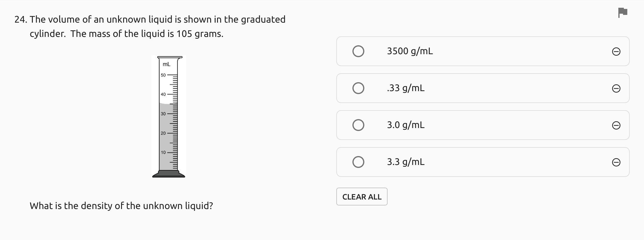The height and width of the screenshot is (240, 644).
Task: Eliminate the 3500 g/mL answer choice
Action: (x=616, y=52)
